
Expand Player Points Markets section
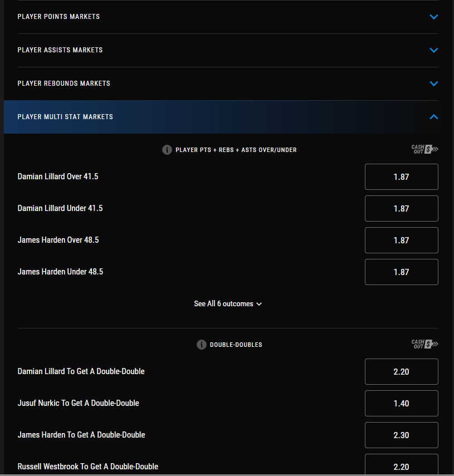click(x=434, y=17)
